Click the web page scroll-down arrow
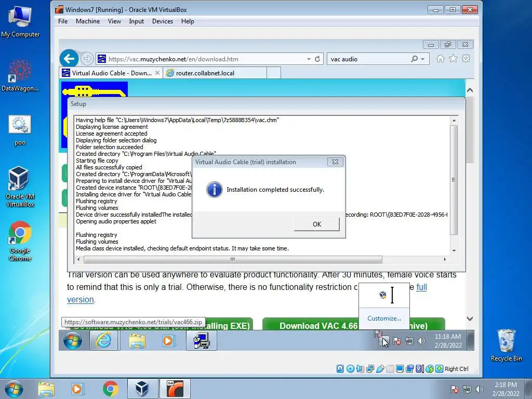Screen dimensions: 532x399 tap(470, 318)
